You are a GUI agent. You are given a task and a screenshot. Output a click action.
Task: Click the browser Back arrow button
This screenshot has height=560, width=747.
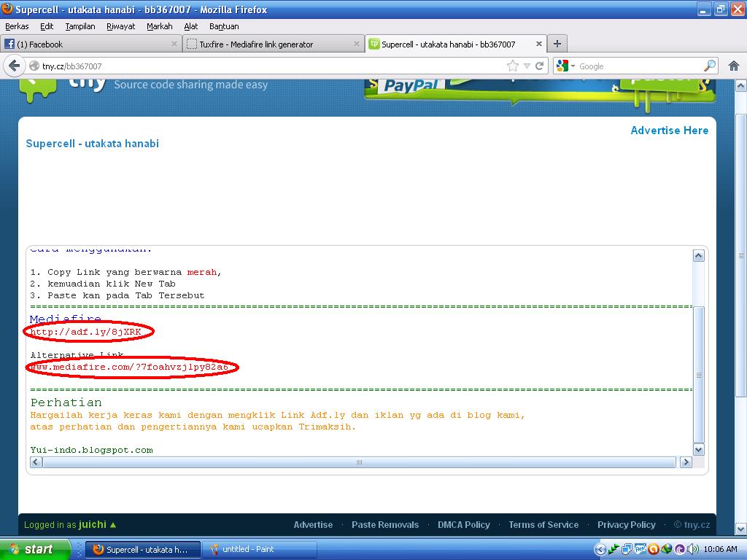click(x=15, y=66)
